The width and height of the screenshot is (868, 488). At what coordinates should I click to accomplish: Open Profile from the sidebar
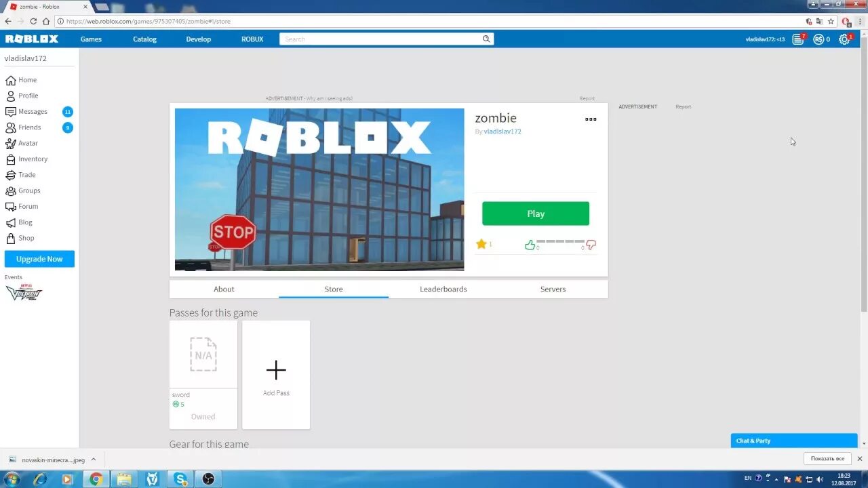point(22,96)
